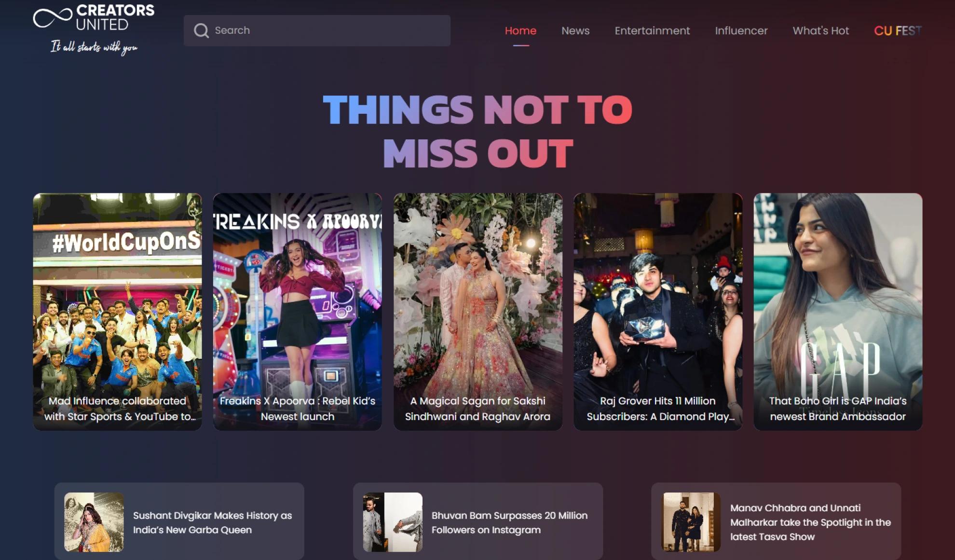Open the GAP India Boho Girl card image

(x=838, y=312)
